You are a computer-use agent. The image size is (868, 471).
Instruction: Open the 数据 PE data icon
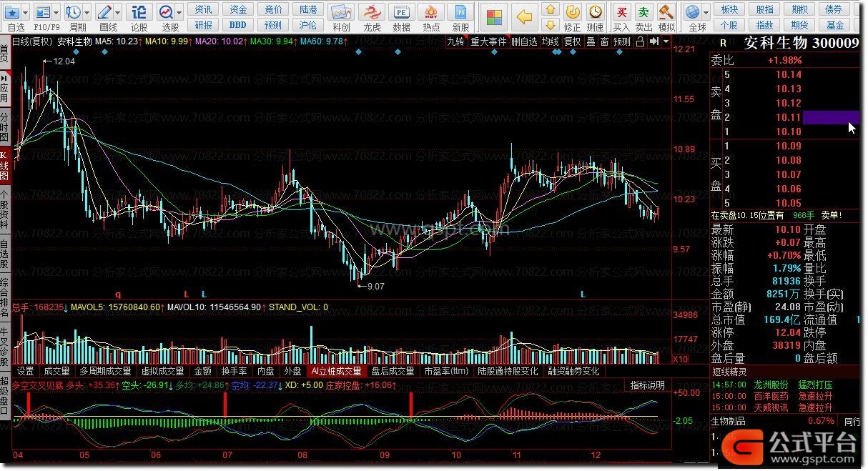tap(402, 12)
